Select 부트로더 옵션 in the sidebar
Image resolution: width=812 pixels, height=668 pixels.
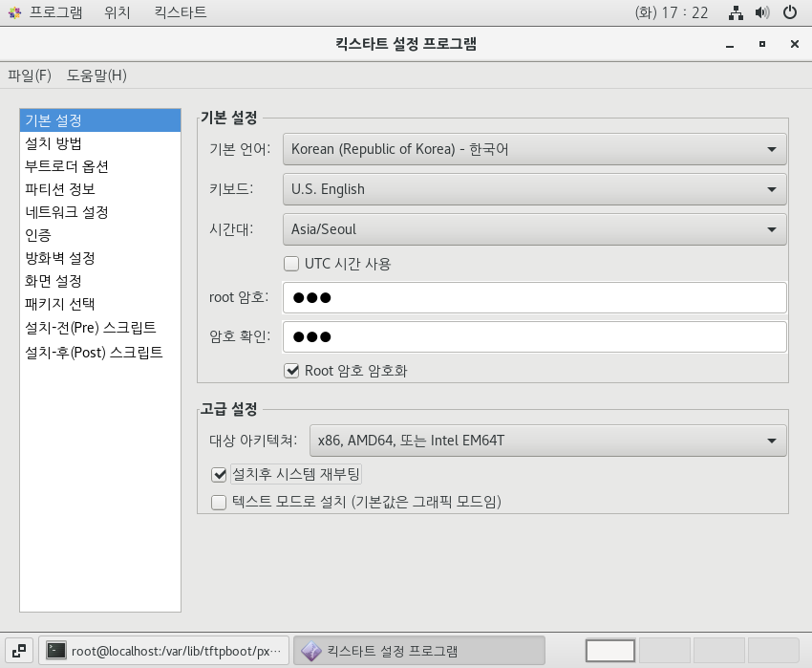[100, 166]
